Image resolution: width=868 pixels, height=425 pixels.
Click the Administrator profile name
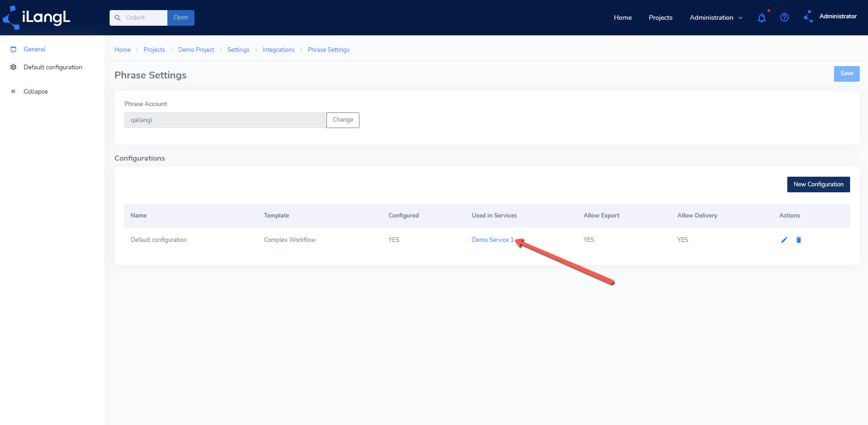(x=838, y=17)
